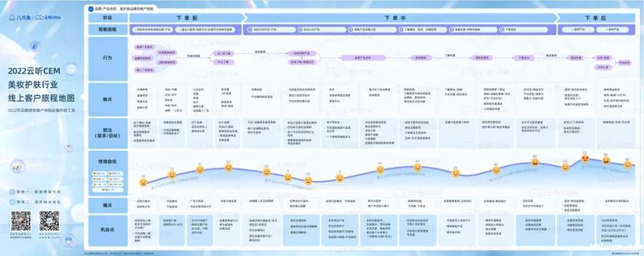644x256 pixels.
Task: Click the heart-eyes emoji at curve peak
Action: (585, 159)
